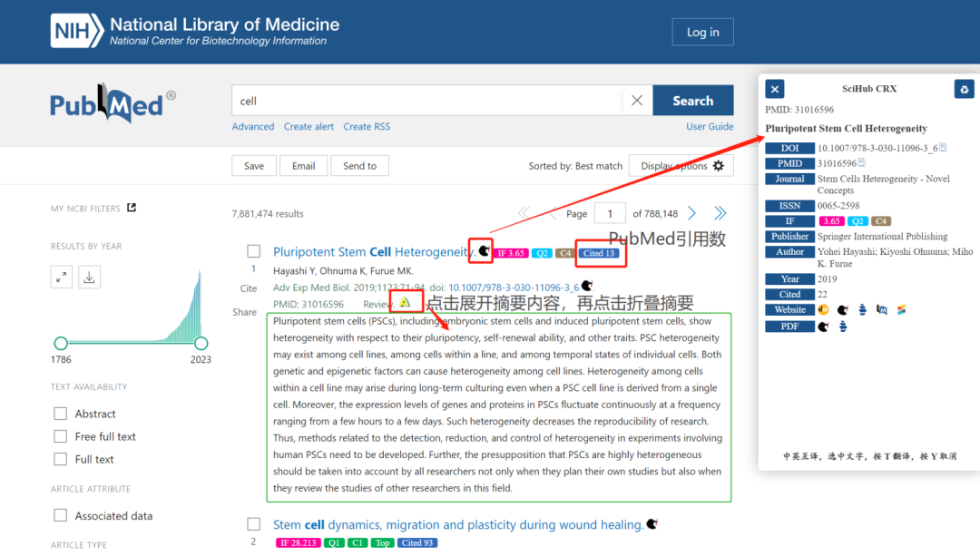Check the Full text filter
This screenshot has height=556, width=980.
pos(60,459)
